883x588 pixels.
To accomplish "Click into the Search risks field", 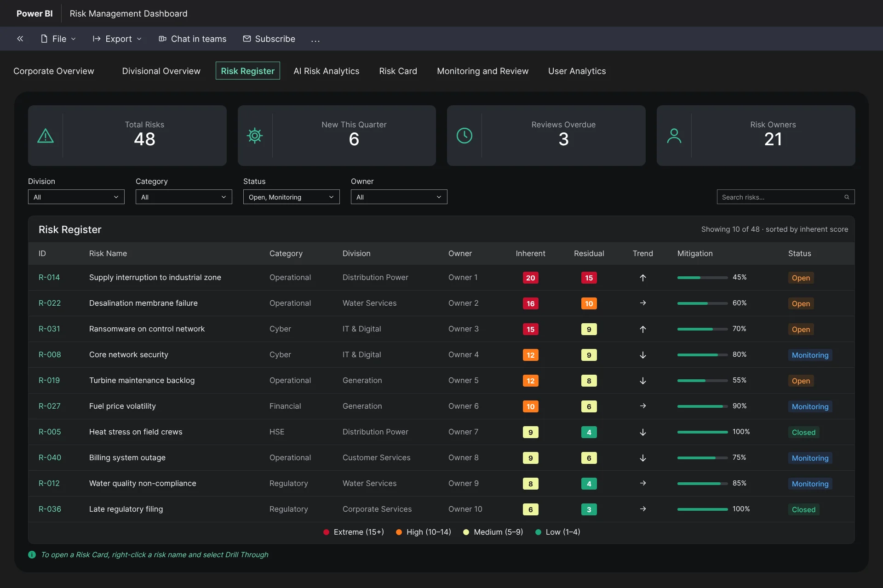I will (786, 197).
